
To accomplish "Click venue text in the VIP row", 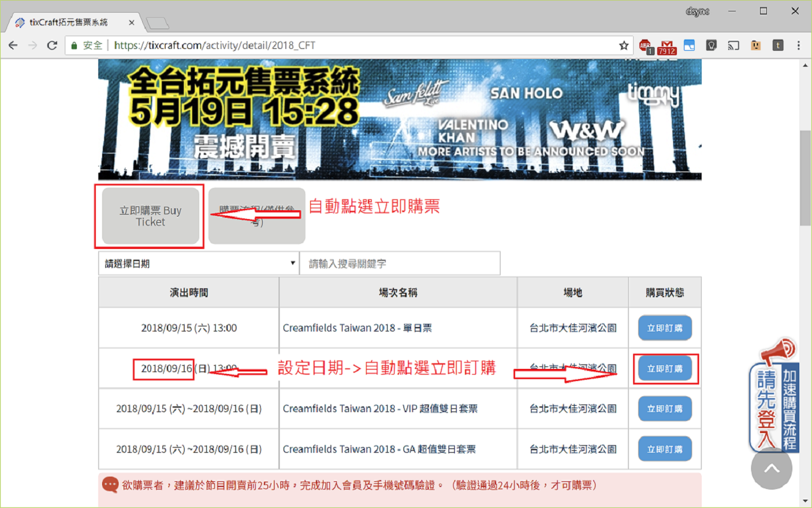I will point(573,409).
